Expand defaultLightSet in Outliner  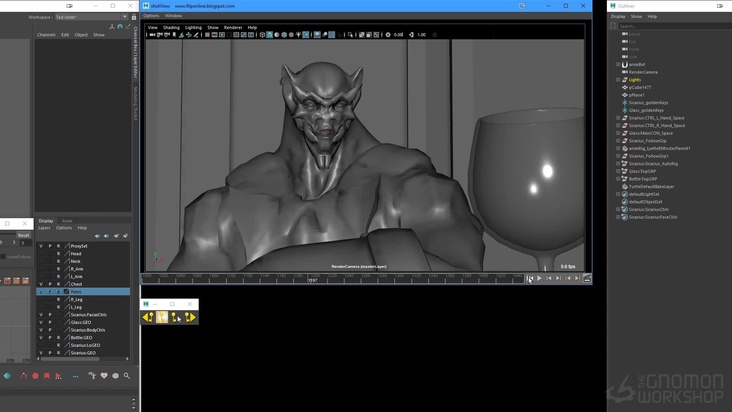pyautogui.click(x=618, y=194)
